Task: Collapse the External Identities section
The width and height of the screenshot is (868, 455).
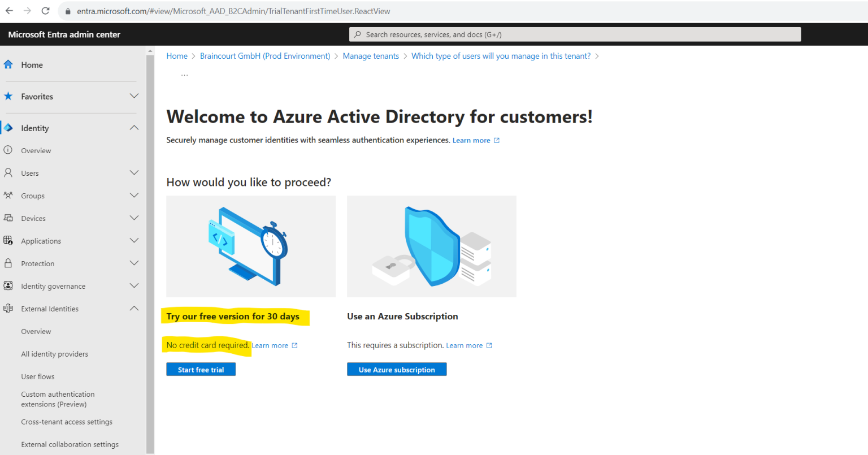Action: tap(134, 309)
